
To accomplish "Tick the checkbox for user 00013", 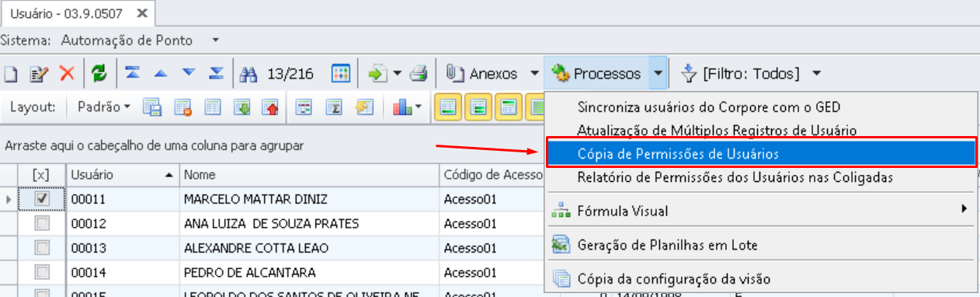I will (x=43, y=248).
